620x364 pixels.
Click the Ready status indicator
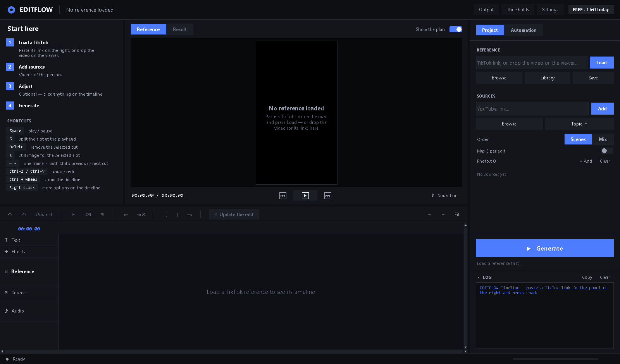coord(15,359)
